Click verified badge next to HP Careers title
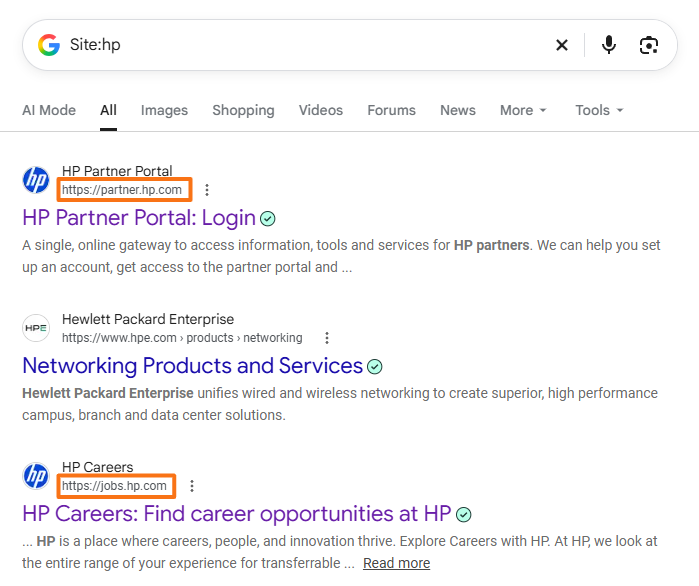 point(464,515)
